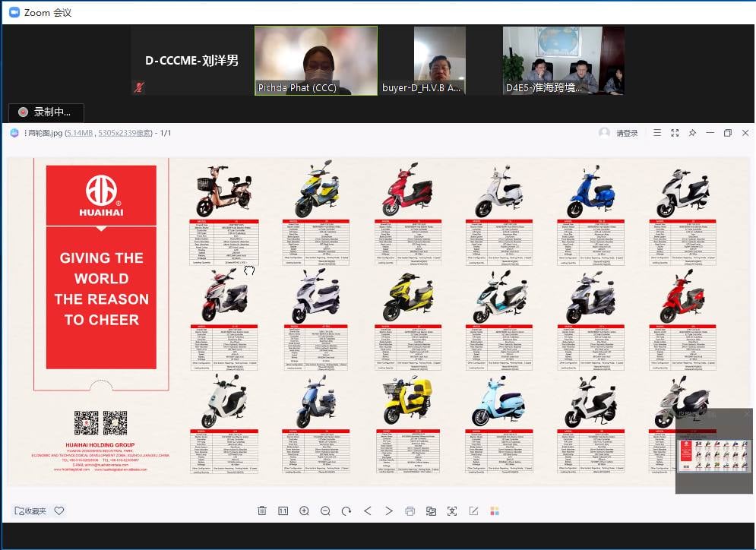This screenshot has width=756, height=550.
Task: Pin the image viewer window on top
Action: tap(692, 132)
